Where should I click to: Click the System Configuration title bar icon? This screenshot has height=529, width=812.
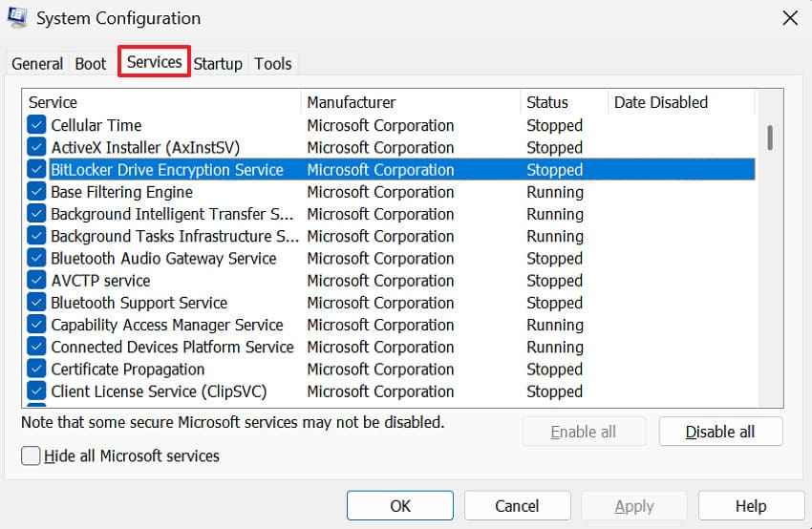16,17
